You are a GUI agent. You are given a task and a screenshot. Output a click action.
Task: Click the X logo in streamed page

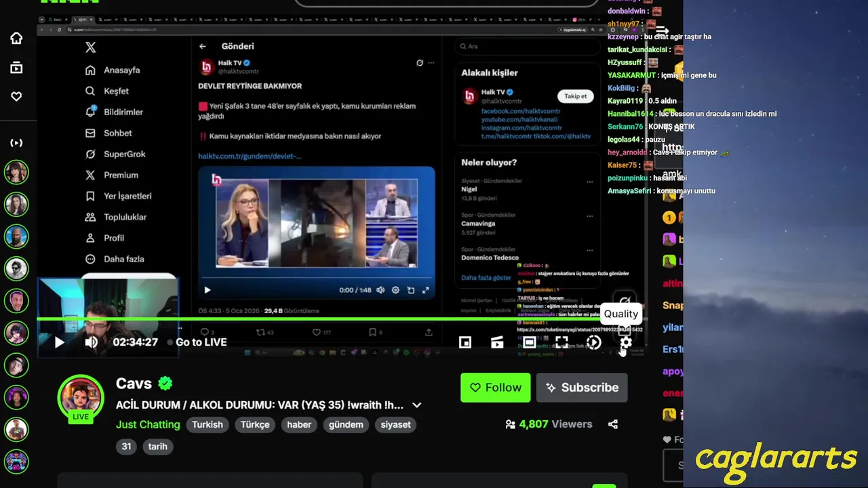tap(90, 47)
